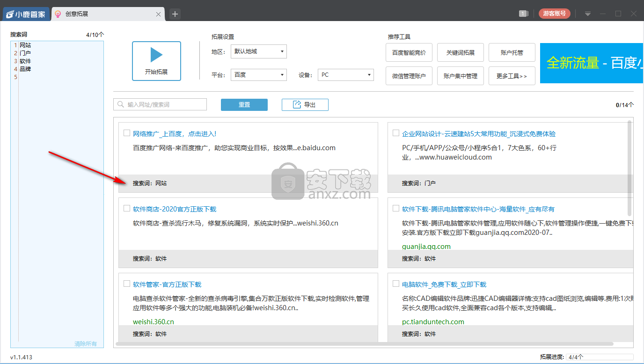
Task: Check the 企业网站设计-云速建站 result checkbox
Action: click(x=396, y=133)
